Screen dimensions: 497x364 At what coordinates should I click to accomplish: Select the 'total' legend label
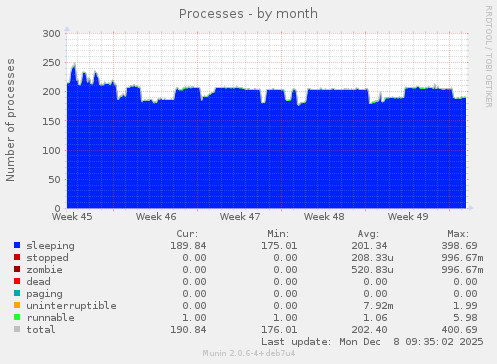41,330
